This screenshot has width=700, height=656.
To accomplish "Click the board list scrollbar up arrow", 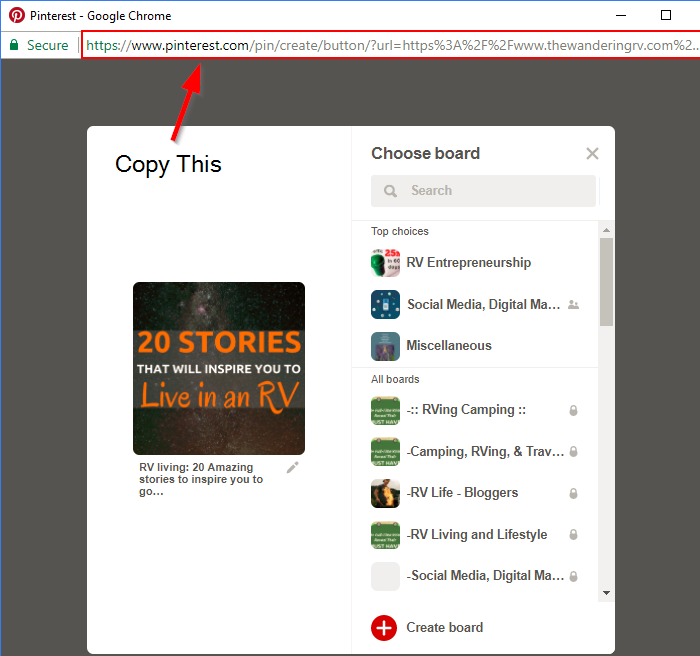I will point(606,230).
